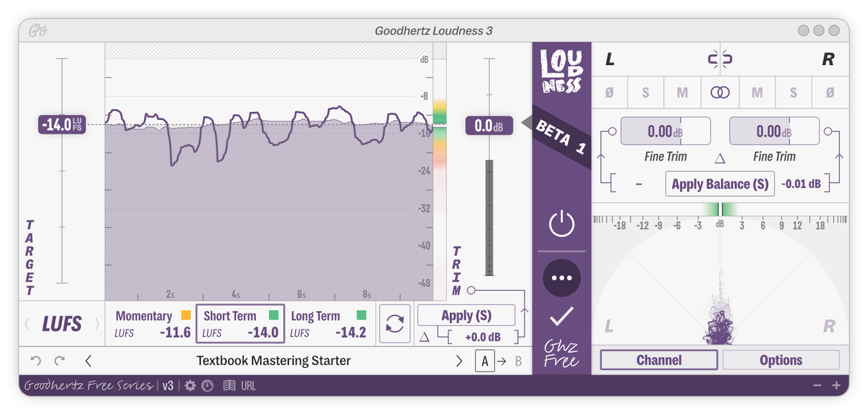868x415 pixels.
Task: Toggle the stereo link icon between L and R
Action: (x=720, y=59)
